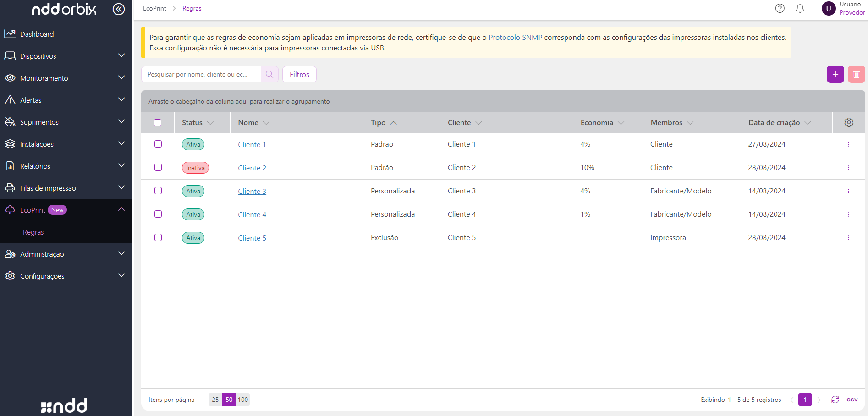Collapse the EcoPrint sidebar section
868x416 pixels.
[121, 210]
